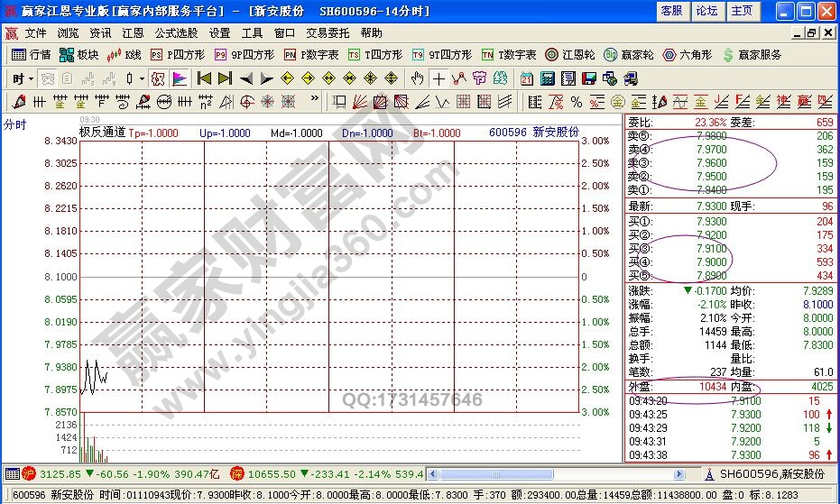Click the calculator icon in toolbar
Screen dimensions: 840x504
point(547,78)
